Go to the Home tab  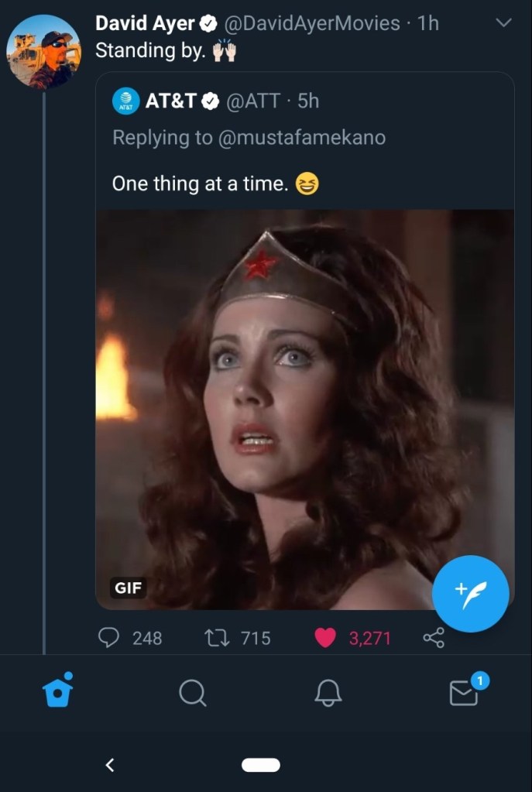tap(58, 691)
